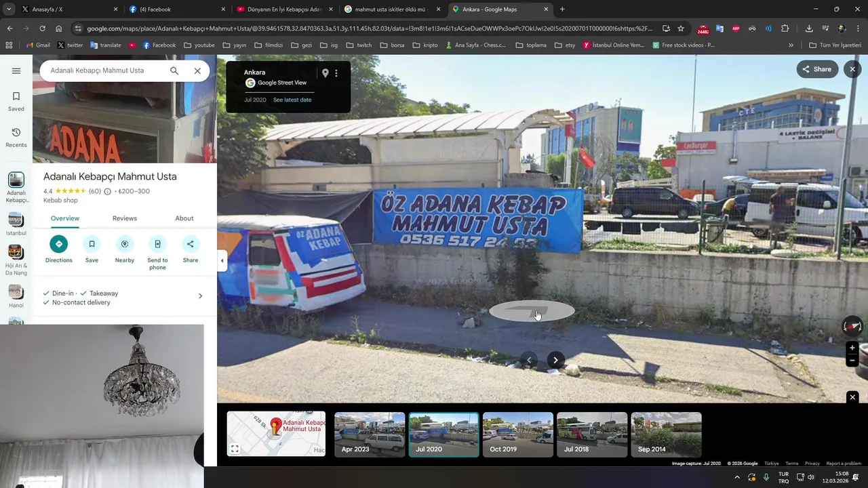Open Chrome extensions puzzle icon

785,28
